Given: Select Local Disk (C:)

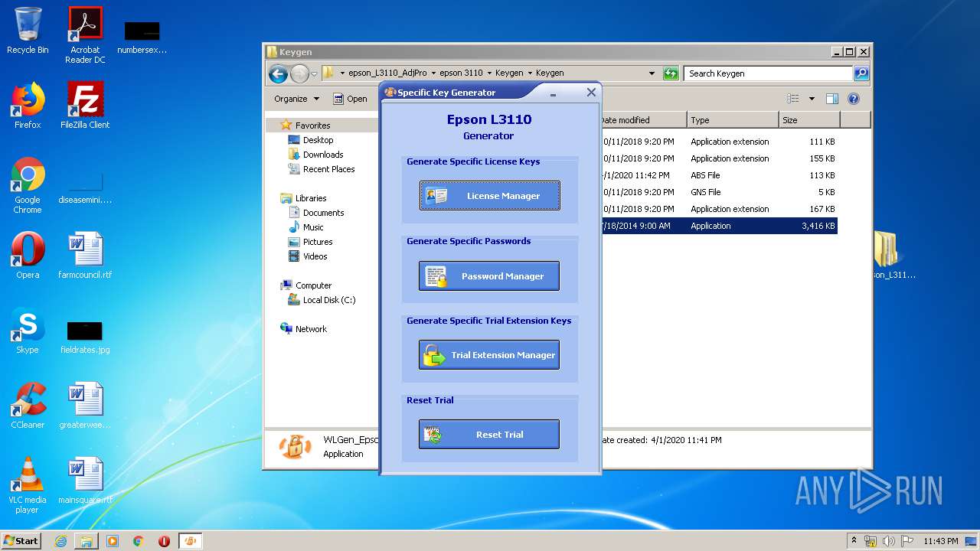Looking at the screenshot, I should (329, 300).
